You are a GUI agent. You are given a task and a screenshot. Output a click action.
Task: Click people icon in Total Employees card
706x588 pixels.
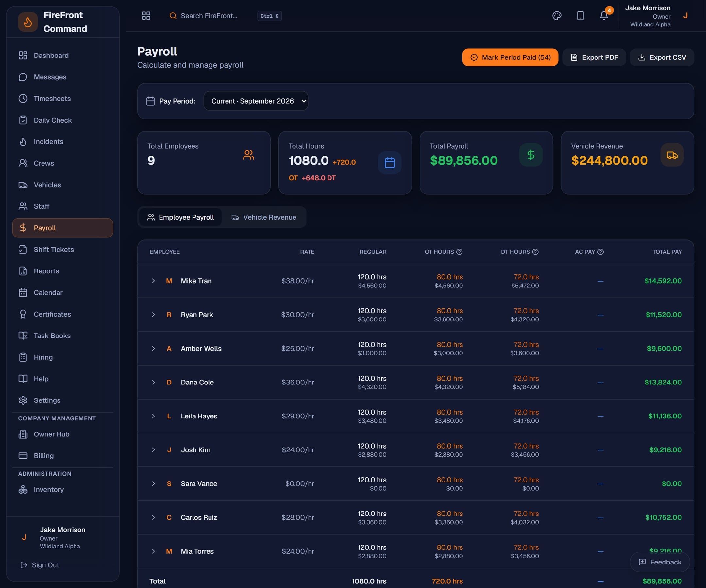pyautogui.click(x=248, y=155)
